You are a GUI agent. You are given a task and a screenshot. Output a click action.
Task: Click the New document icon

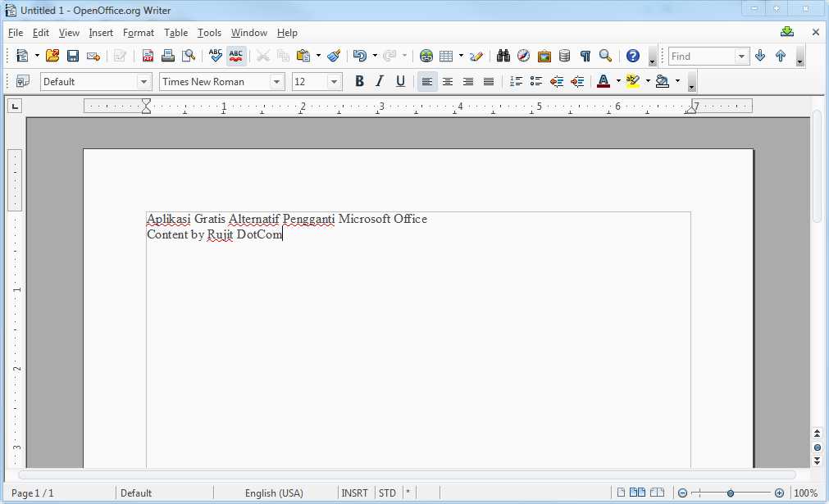(x=22, y=56)
